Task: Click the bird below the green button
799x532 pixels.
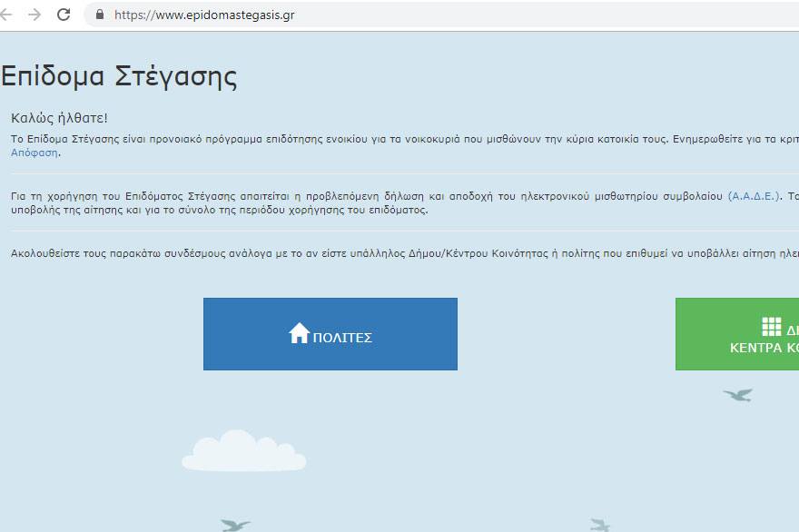Action: [737, 394]
